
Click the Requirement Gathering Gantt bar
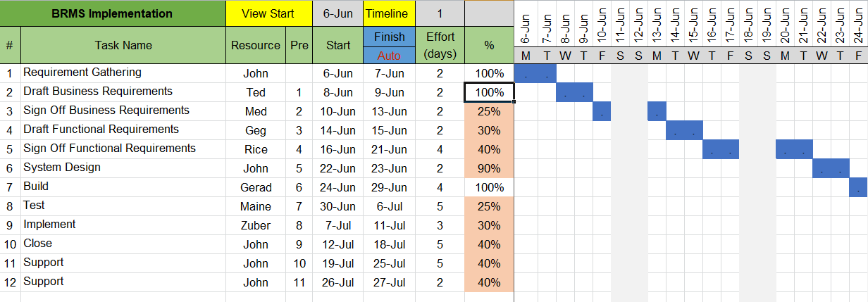[535, 73]
